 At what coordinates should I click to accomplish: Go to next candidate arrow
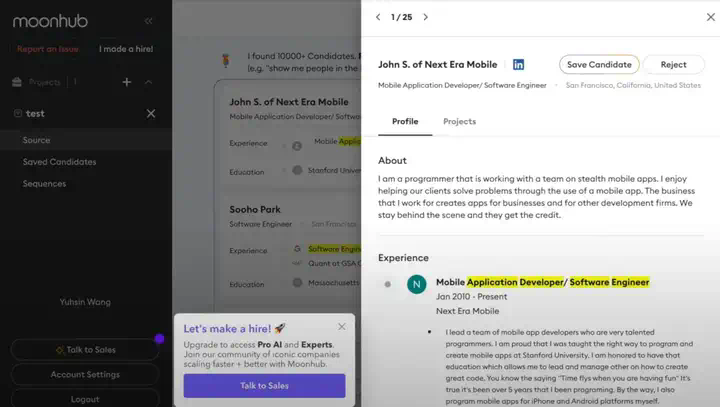(x=426, y=17)
